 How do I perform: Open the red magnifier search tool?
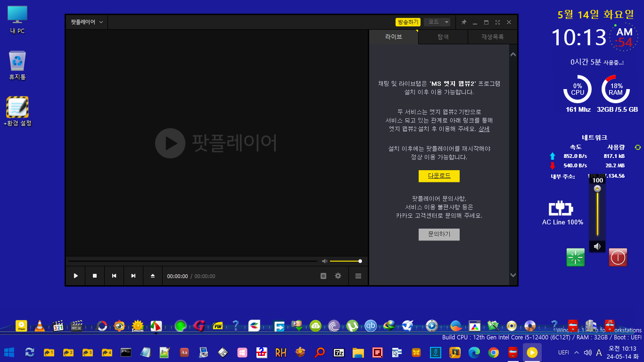click(319, 352)
